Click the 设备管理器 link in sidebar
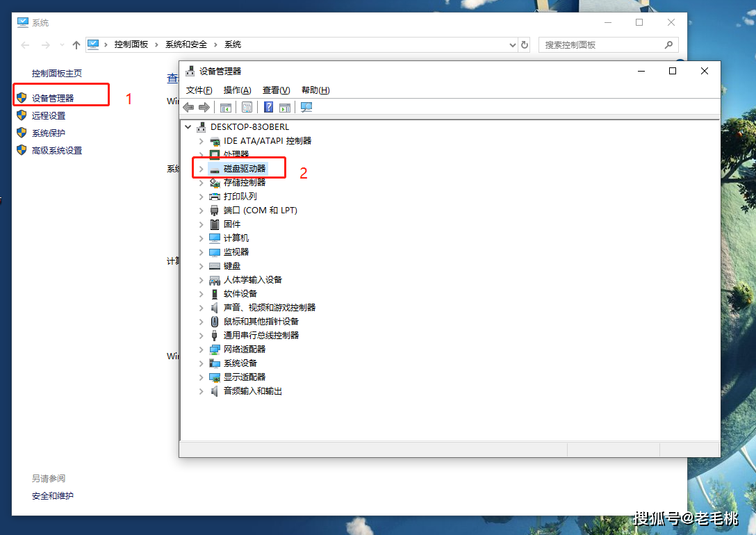The width and height of the screenshot is (756, 535). (53, 99)
